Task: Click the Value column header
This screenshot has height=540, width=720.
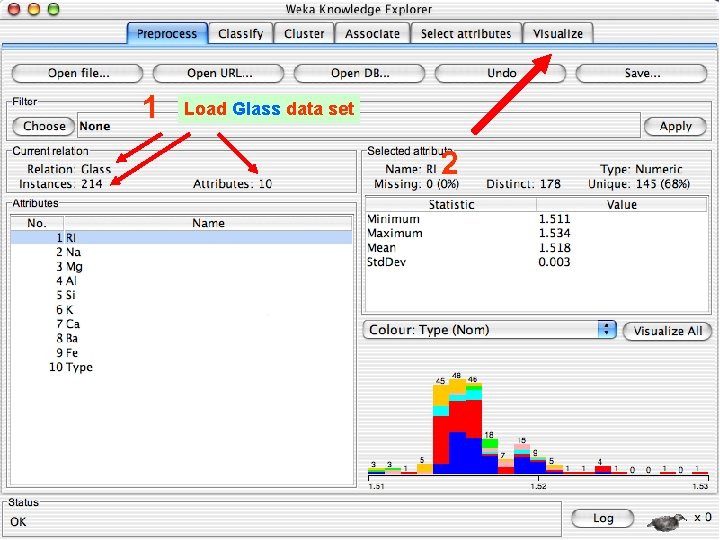Action: (x=622, y=204)
